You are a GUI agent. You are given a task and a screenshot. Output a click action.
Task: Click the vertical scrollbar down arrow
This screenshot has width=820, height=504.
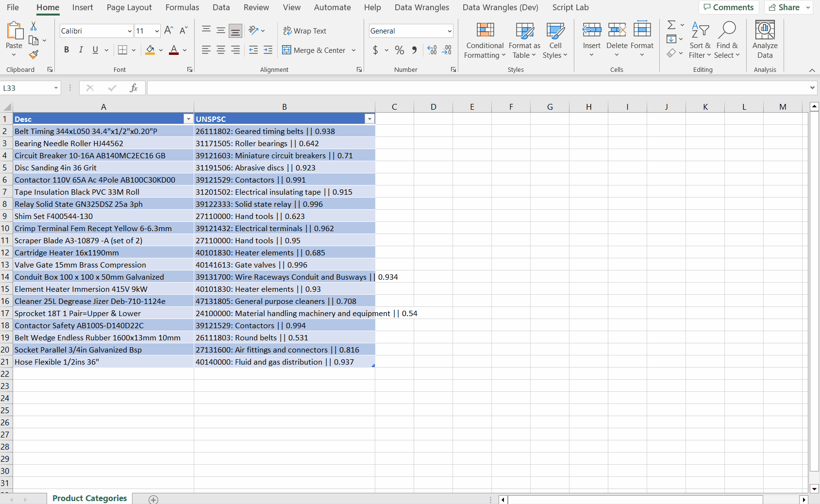click(x=815, y=489)
